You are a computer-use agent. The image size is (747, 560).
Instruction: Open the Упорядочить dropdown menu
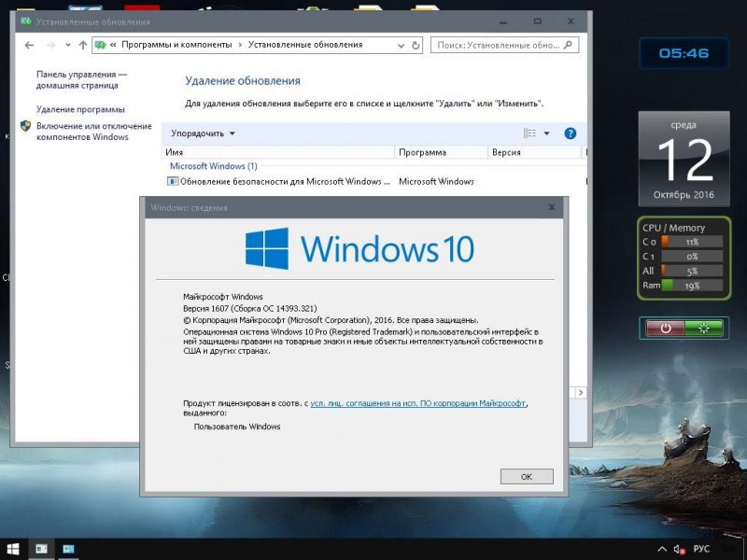tap(203, 133)
